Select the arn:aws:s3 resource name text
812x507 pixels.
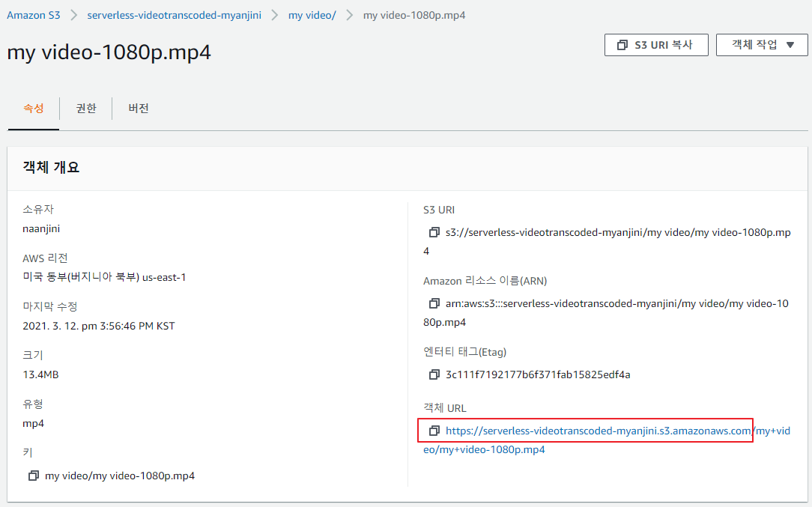tap(606, 313)
